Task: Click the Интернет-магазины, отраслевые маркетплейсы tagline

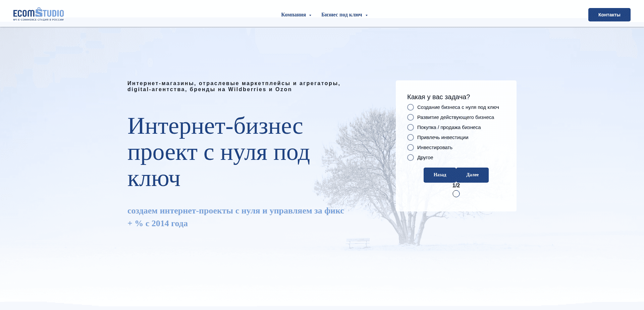Action: [x=234, y=86]
